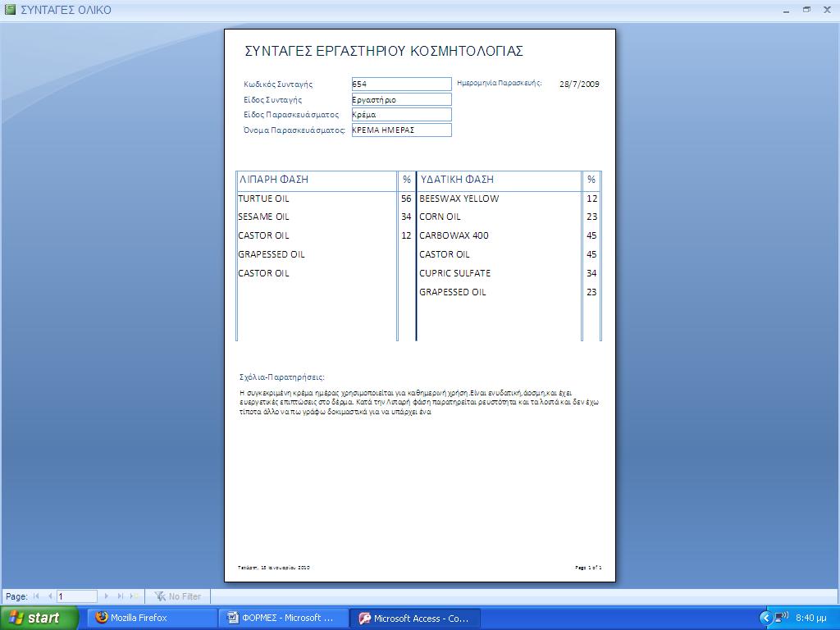This screenshot has width=840, height=630.
Task: Click the Είδος Παρασκευάσματος label
Action: point(291,115)
